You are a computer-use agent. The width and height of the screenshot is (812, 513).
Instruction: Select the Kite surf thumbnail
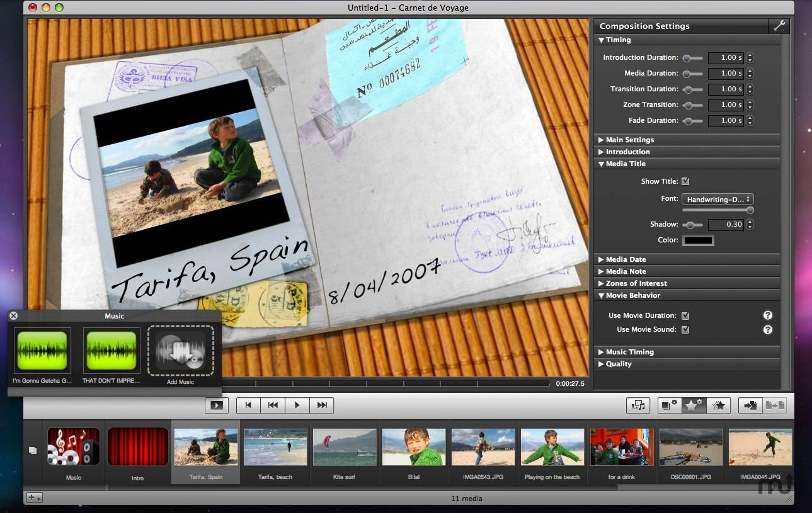tap(344, 447)
